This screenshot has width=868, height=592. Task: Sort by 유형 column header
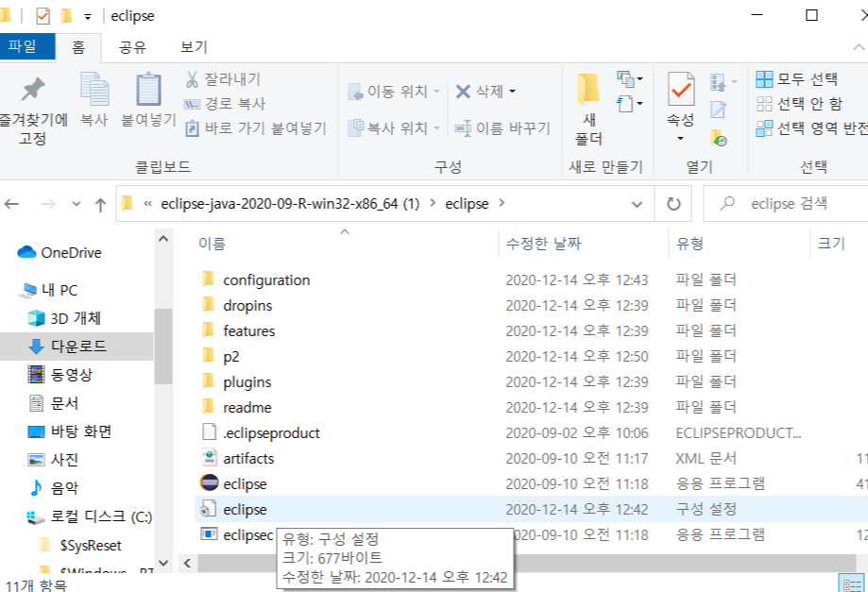pyautogui.click(x=689, y=244)
